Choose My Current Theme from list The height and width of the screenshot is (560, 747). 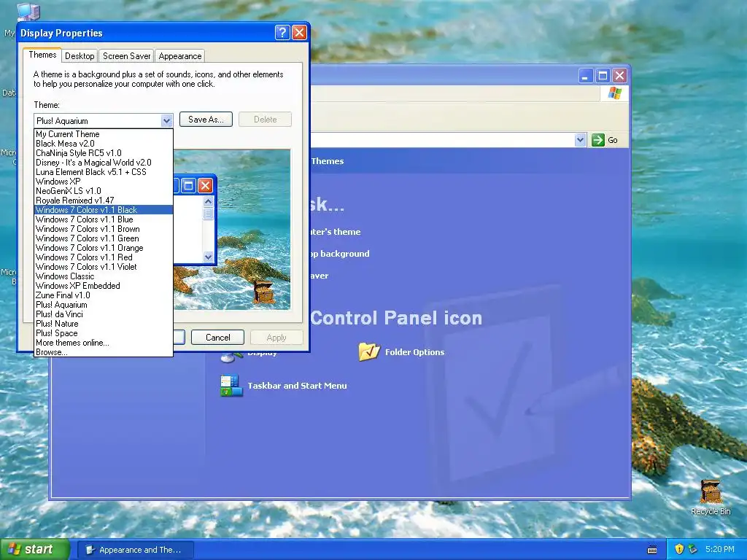104,134
